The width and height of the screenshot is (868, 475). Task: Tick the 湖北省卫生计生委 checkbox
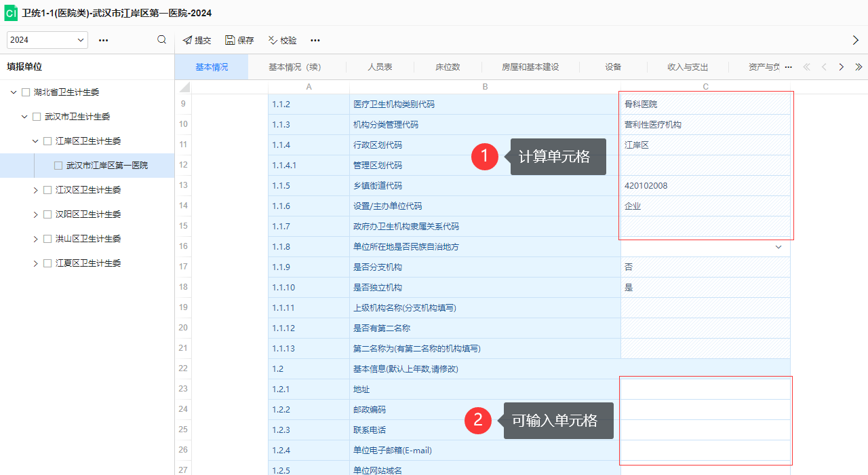coord(24,92)
